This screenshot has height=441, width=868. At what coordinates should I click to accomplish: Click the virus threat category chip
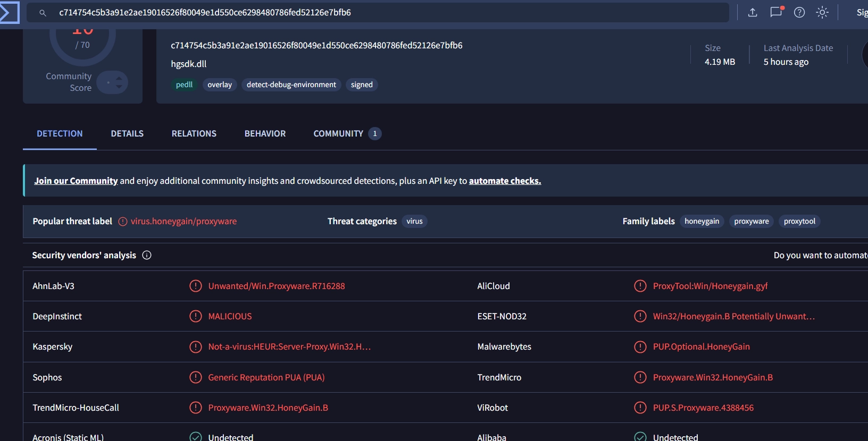pos(415,222)
